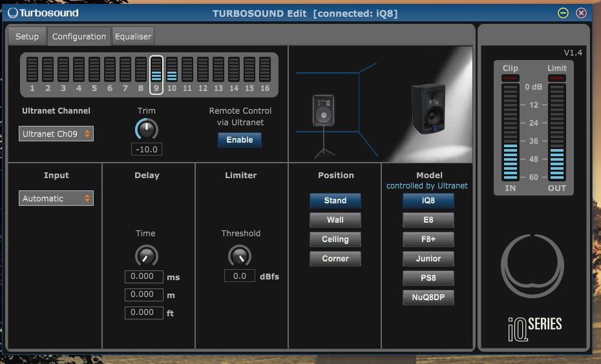Select the Corner position

(335, 258)
